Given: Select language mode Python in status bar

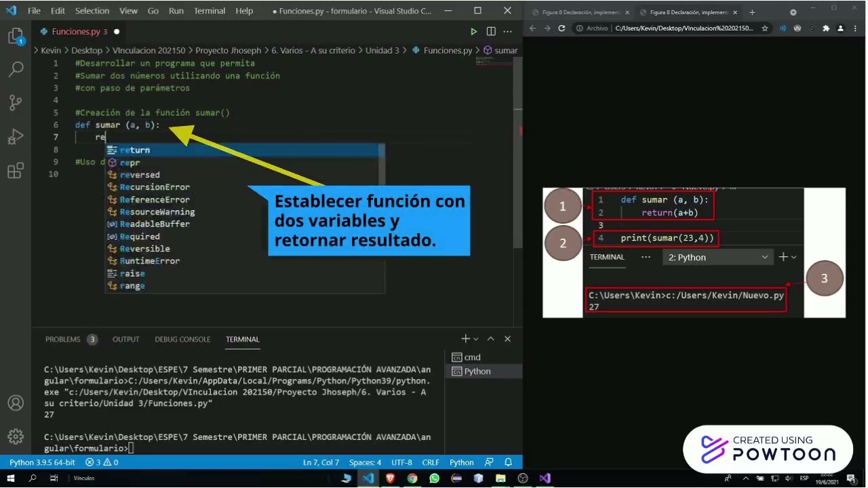Looking at the screenshot, I should (x=462, y=462).
